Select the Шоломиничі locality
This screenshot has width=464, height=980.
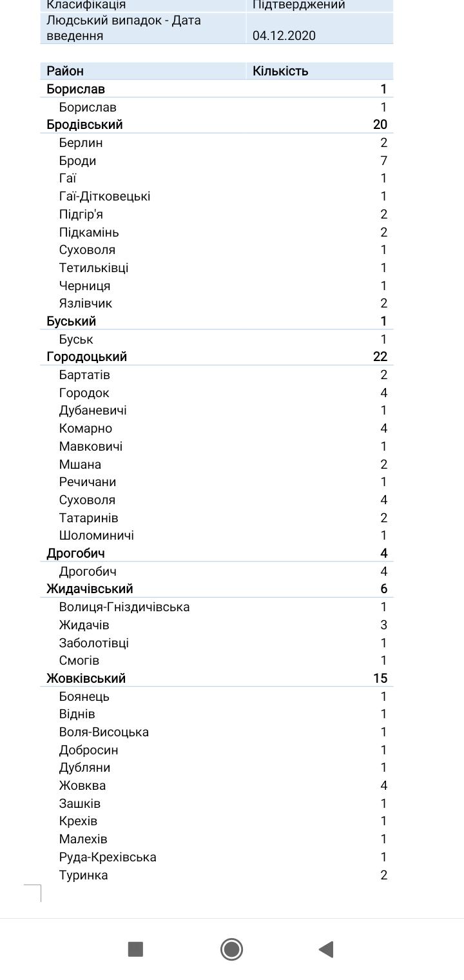click(x=97, y=535)
